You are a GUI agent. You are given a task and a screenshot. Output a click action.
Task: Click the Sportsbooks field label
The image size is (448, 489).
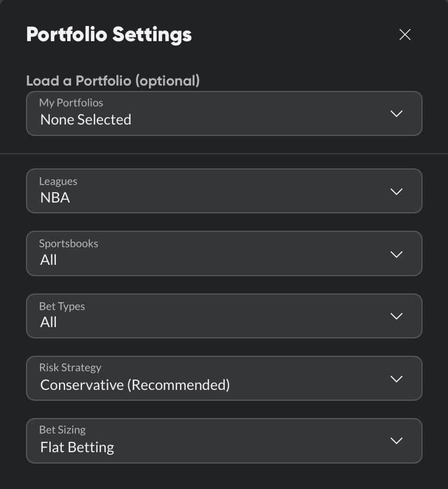coord(69,244)
